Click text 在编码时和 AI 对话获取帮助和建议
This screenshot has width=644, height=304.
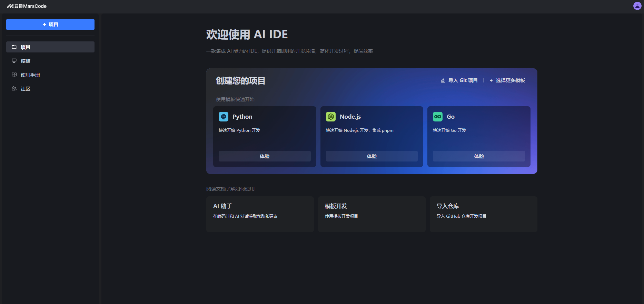[245, 216]
